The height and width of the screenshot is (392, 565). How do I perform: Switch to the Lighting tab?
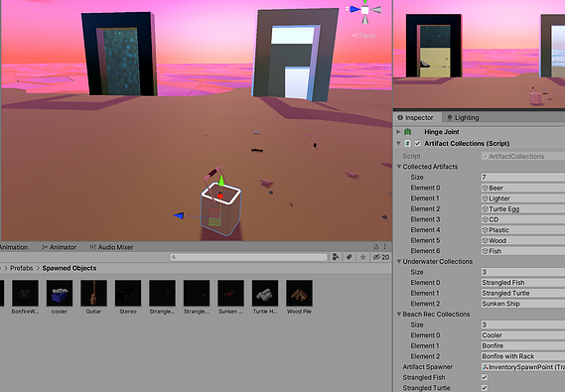pos(463,118)
